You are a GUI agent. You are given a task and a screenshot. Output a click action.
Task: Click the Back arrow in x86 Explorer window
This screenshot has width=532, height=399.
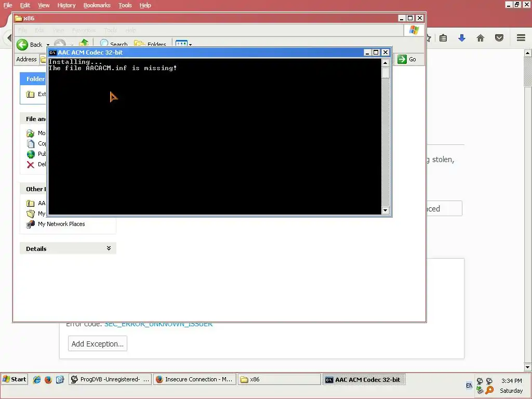point(22,44)
